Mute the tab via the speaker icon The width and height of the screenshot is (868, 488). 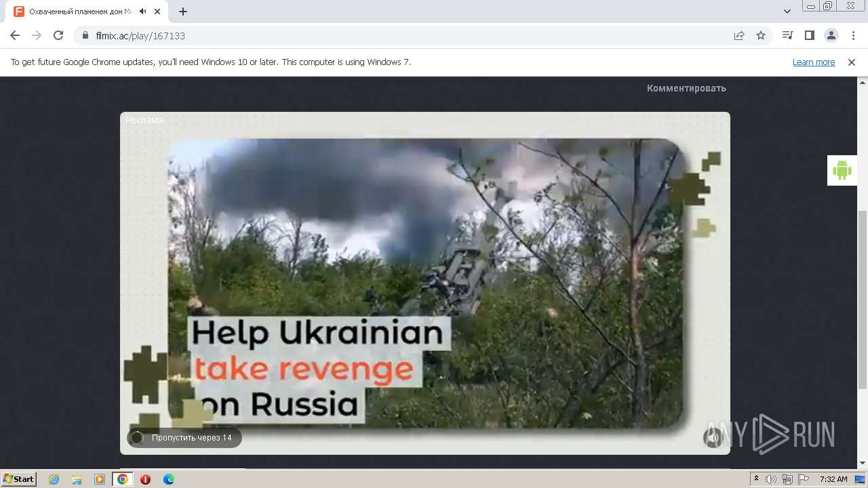143,12
